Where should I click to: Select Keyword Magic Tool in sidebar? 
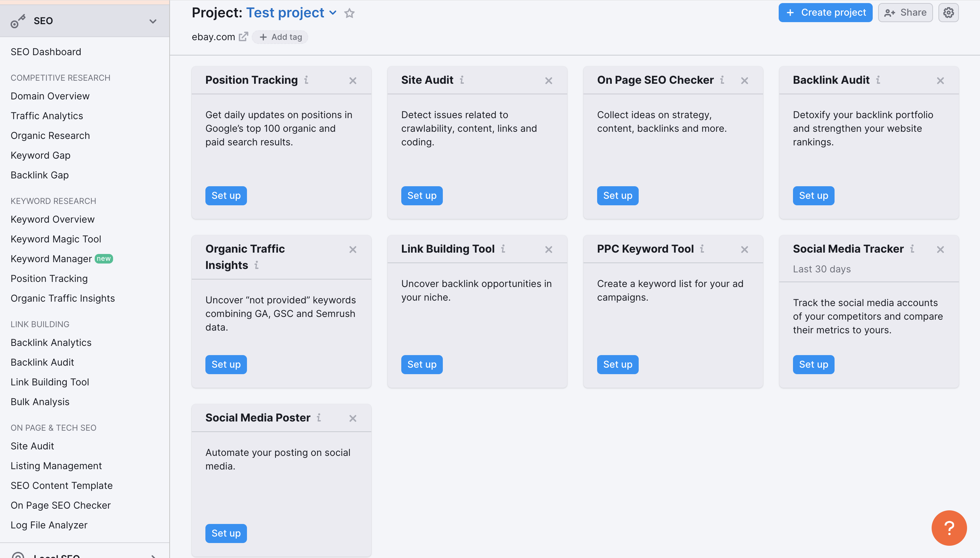pyautogui.click(x=56, y=238)
